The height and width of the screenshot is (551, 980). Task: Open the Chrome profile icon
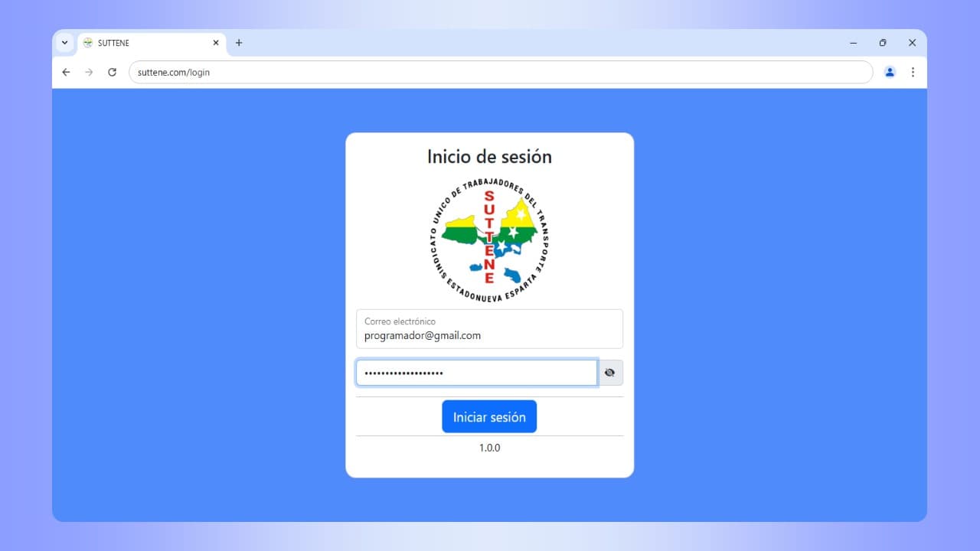coord(890,72)
